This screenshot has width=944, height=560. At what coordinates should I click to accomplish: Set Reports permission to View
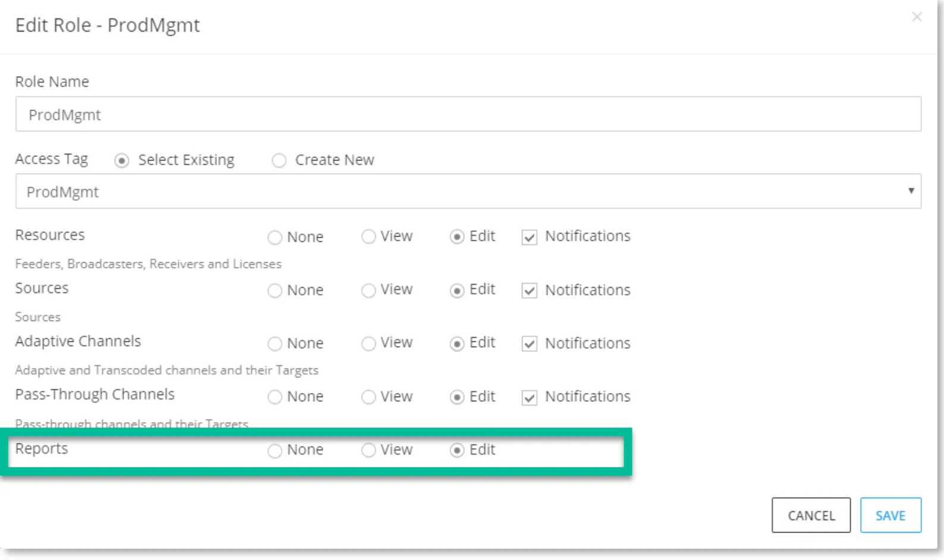369,450
